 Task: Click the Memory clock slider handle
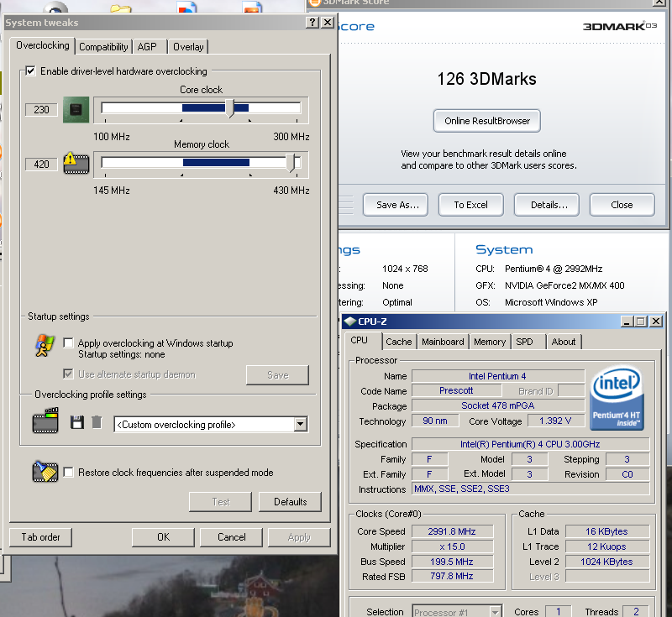(x=291, y=163)
